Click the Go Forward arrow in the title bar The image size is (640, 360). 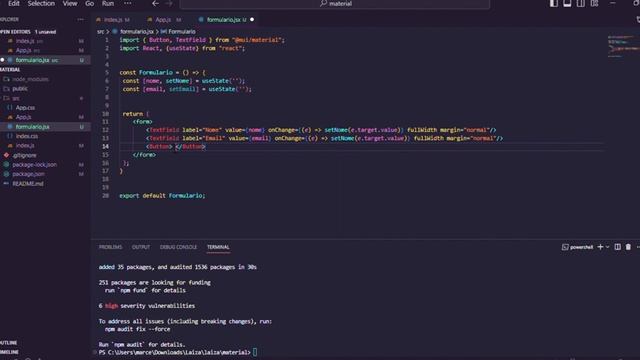169,4
